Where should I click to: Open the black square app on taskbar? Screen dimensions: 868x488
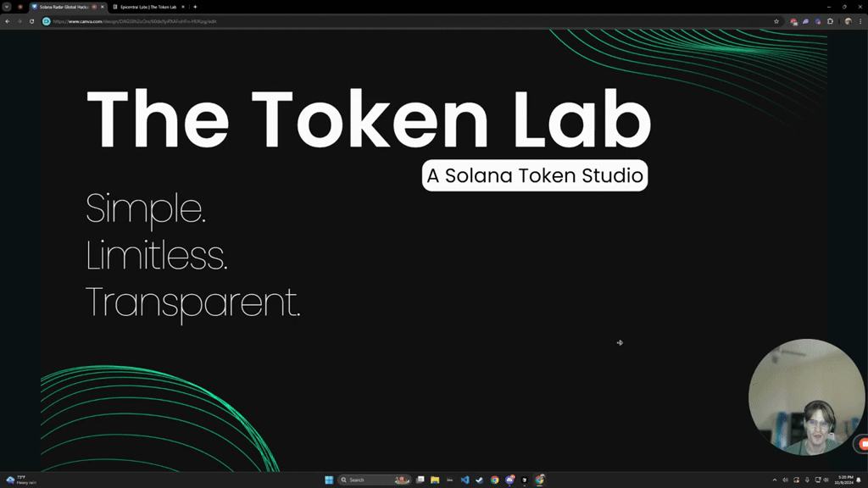tap(525, 480)
